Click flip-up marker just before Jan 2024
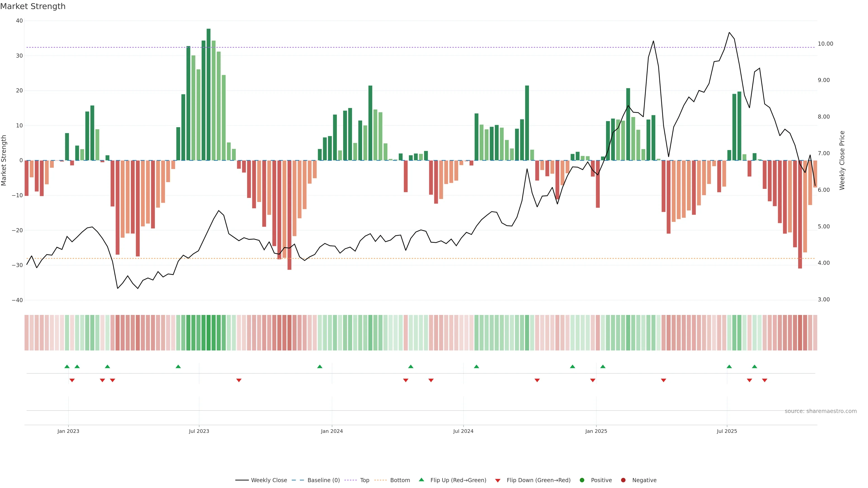Viewport: 868px width, 488px height. tap(320, 366)
